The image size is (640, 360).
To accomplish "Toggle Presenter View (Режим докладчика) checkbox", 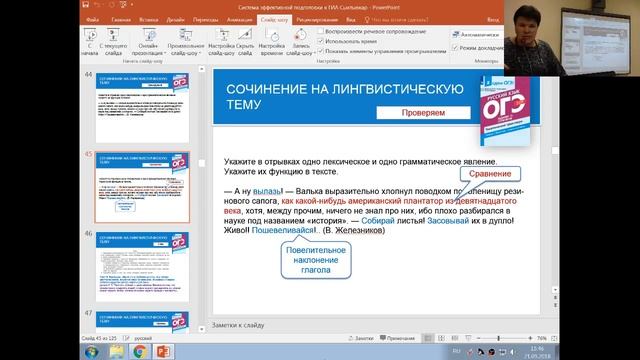I will pyautogui.click(x=455, y=48).
